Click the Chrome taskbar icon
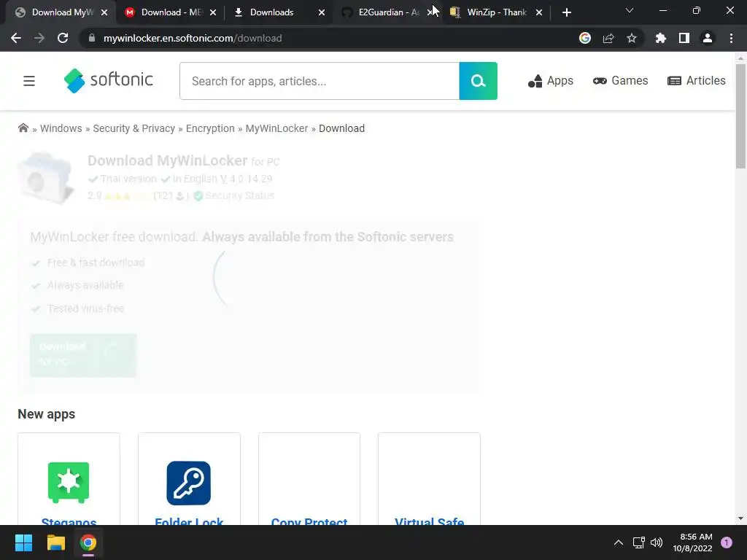 click(88, 542)
